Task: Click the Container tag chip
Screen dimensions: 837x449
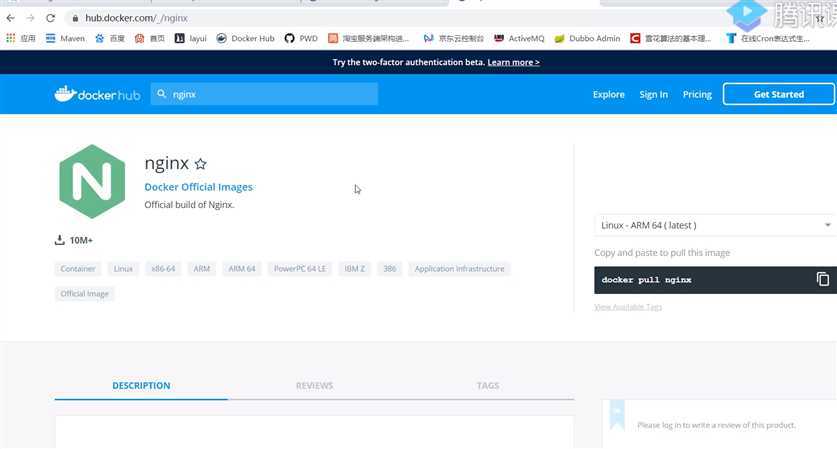Action: pos(78,269)
